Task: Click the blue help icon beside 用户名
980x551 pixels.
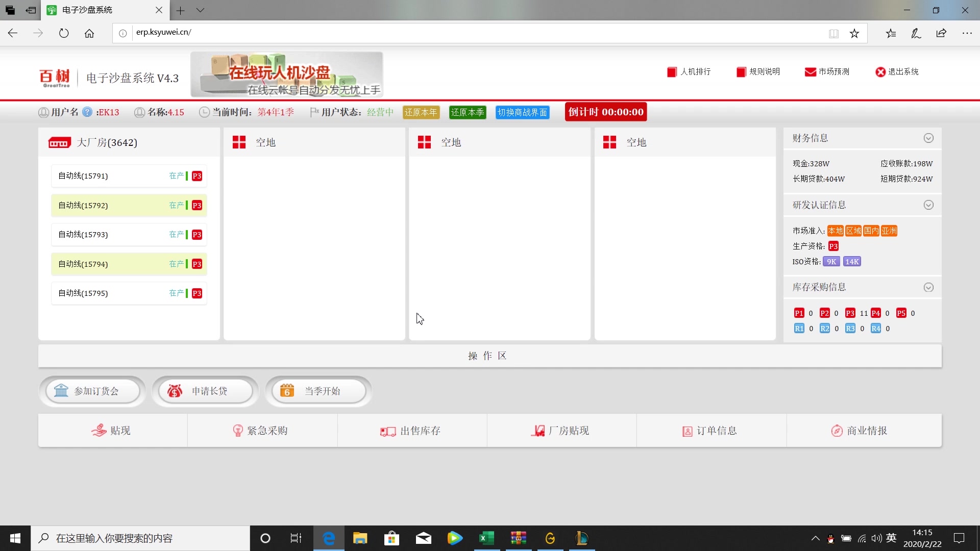Action: click(87, 112)
